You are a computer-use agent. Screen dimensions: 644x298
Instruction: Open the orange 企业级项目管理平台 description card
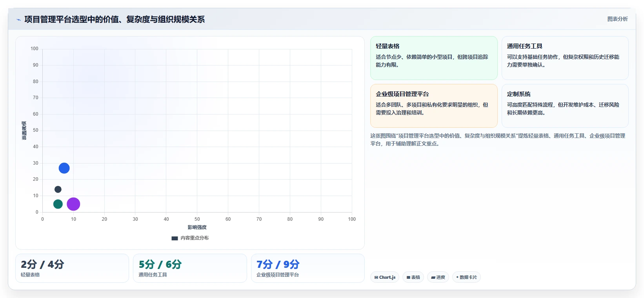(x=434, y=106)
